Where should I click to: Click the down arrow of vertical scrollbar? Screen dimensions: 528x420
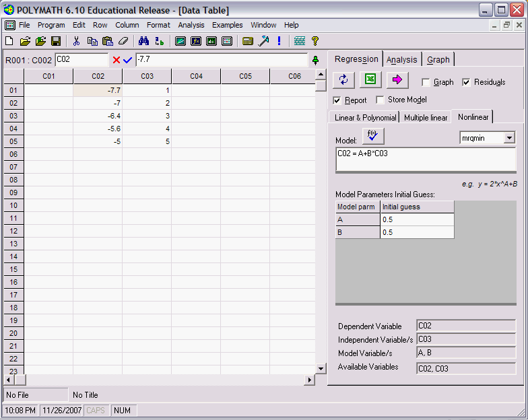click(x=321, y=368)
